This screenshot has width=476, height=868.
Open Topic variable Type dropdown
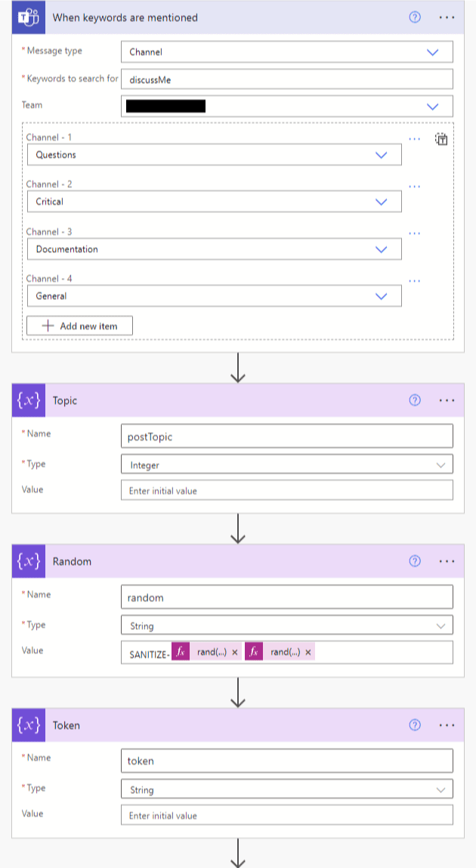pyautogui.click(x=440, y=465)
